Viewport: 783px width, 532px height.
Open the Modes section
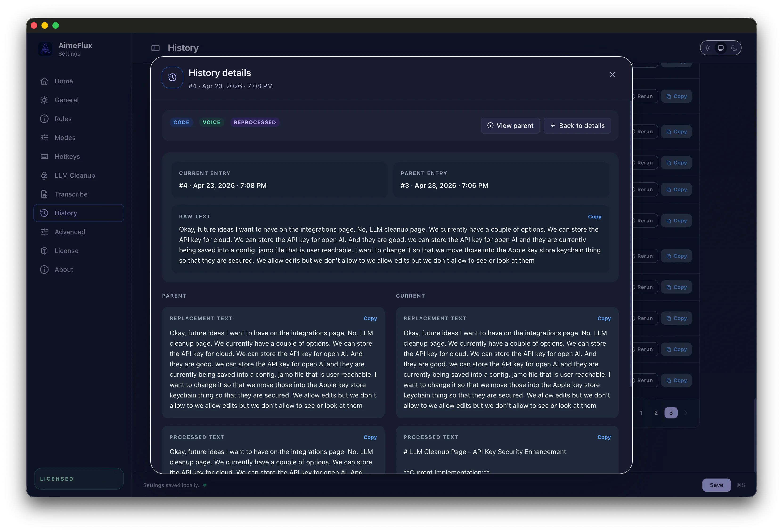pyautogui.click(x=79, y=138)
